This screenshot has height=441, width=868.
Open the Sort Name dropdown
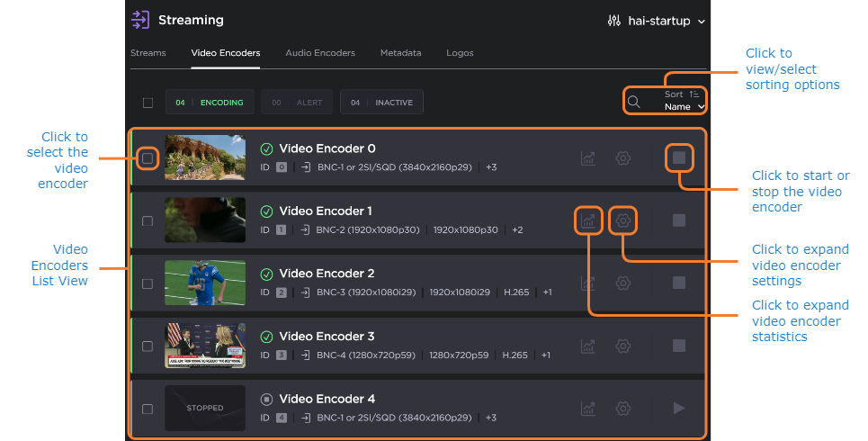tap(684, 101)
